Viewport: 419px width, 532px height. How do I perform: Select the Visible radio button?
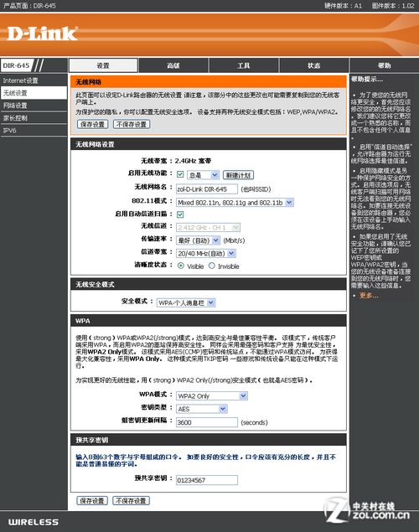pos(181,266)
